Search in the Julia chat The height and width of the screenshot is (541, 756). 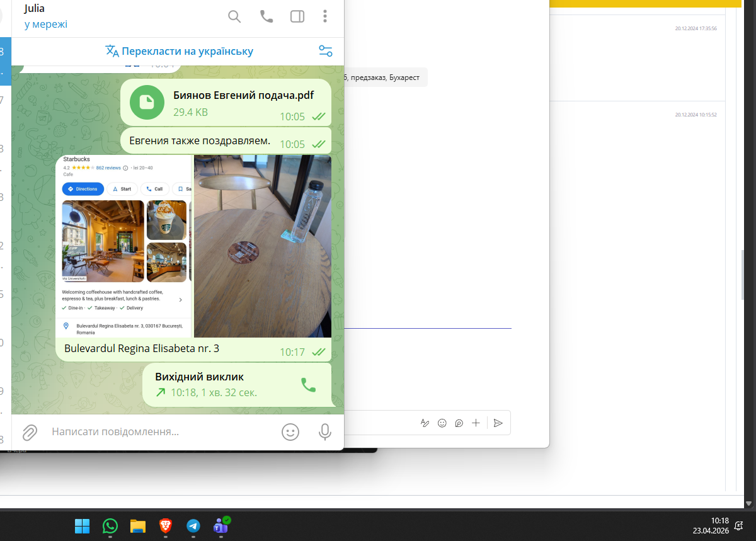(x=234, y=16)
